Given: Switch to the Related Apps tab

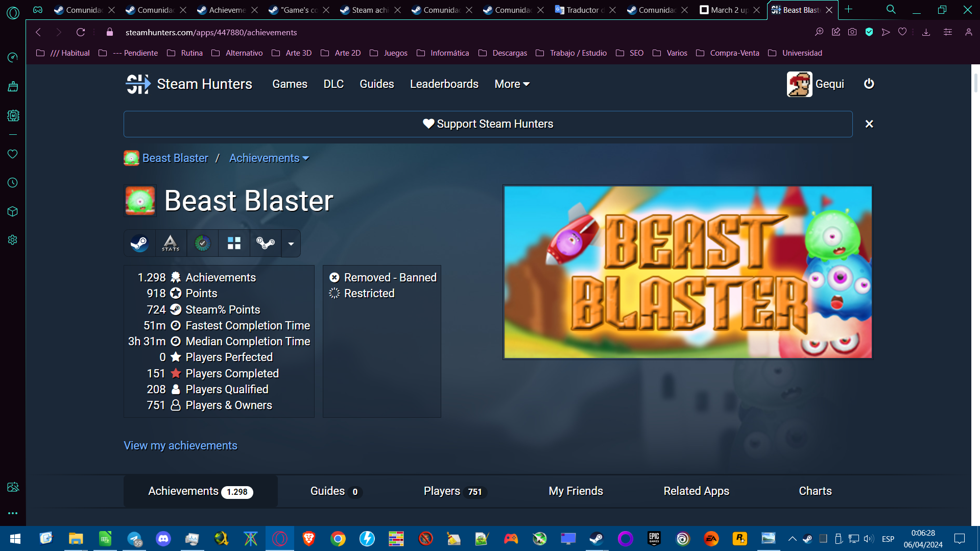Looking at the screenshot, I should pos(696,491).
